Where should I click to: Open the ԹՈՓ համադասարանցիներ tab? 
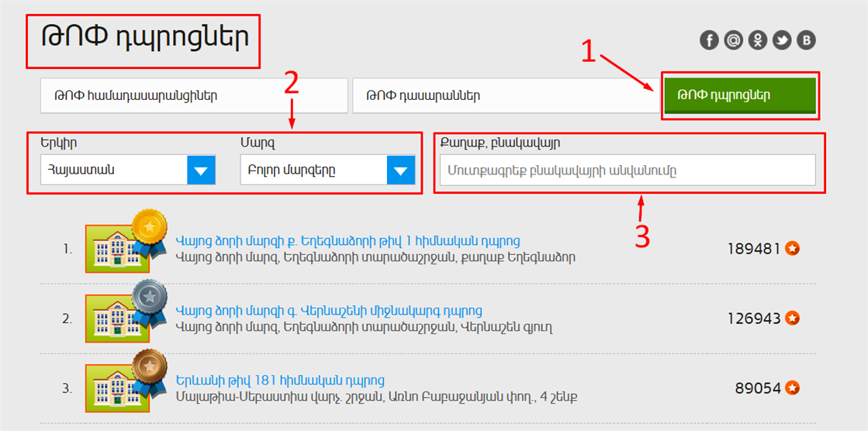click(194, 95)
